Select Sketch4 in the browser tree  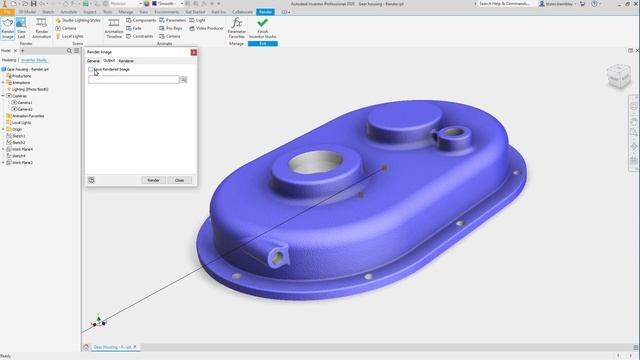coord(16,156)
